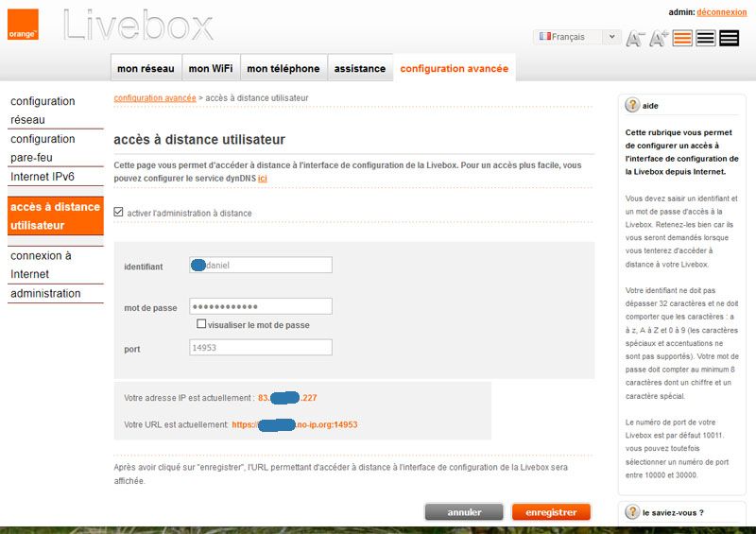
Task: Click the 'configuration avancée' breadcrumb link
Action: point(155,98)
